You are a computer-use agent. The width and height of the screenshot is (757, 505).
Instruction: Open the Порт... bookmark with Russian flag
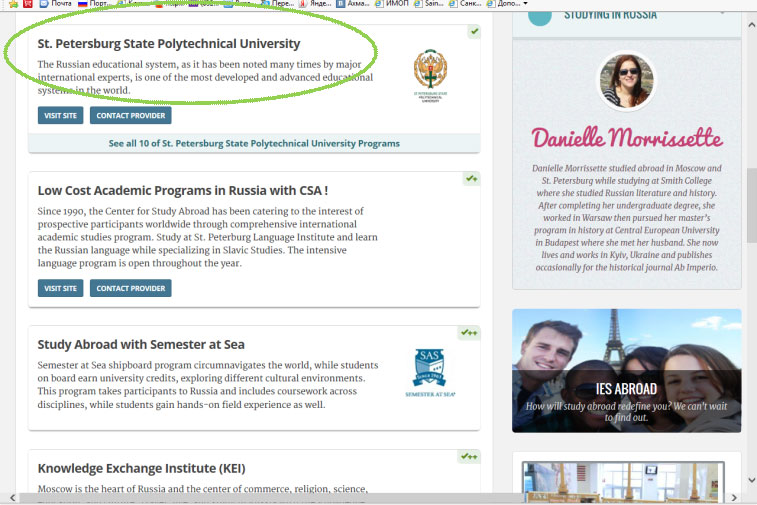coord(93,3)
